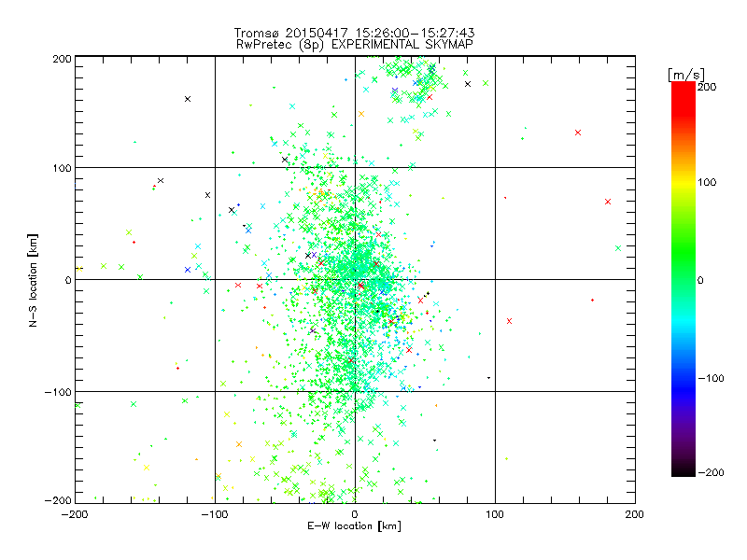
Task: Select the color bar tick label "100"
Action: tap(707, 182)
